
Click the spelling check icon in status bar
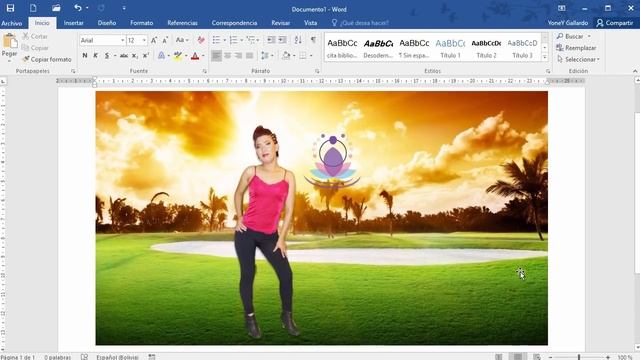(x=84, y=357)
